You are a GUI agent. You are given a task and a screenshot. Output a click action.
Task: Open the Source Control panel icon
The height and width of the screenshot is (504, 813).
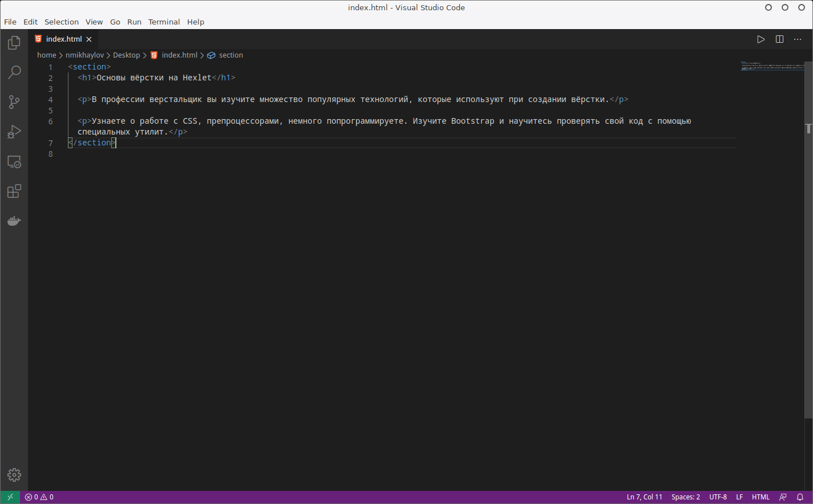pyautogui.click(x=14, y=102)
